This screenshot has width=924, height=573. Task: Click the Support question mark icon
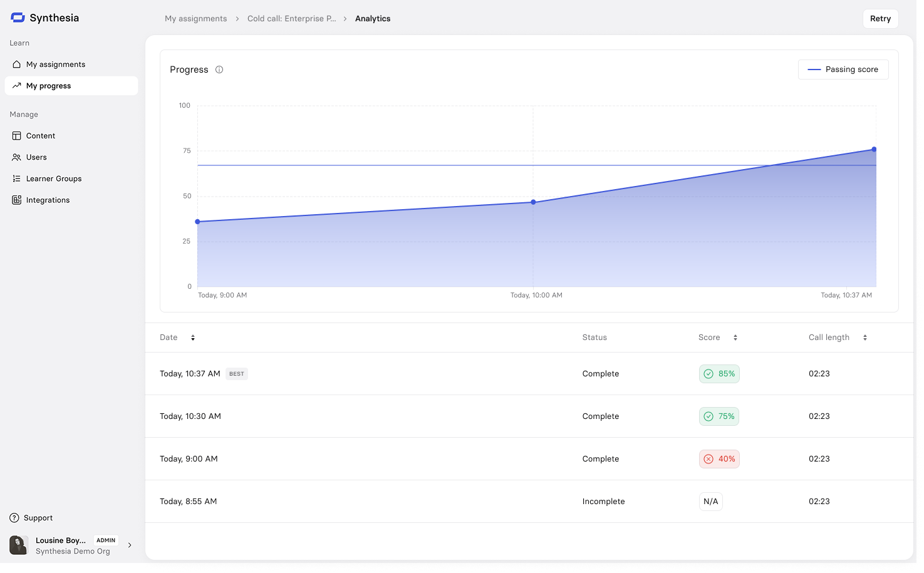(x=14, y=518)
